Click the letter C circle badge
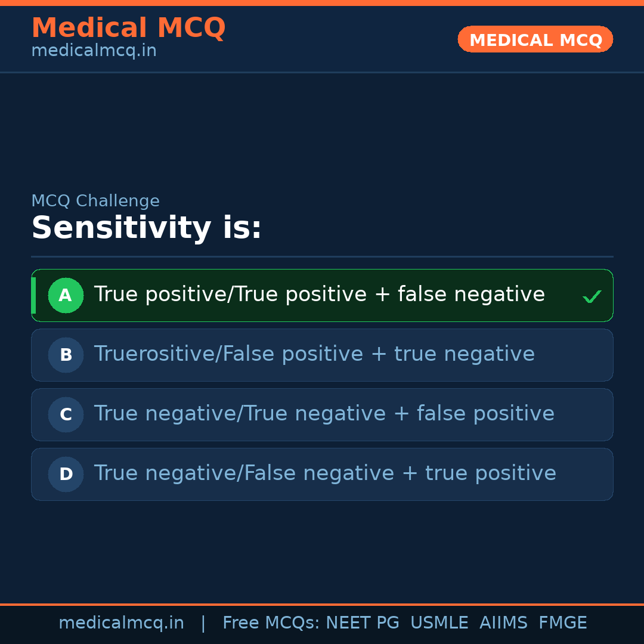644x644 pixels. click(66, 415)
